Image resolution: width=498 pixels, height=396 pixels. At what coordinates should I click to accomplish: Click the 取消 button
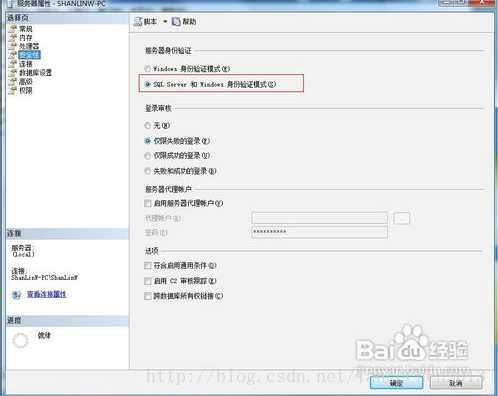tap(456, 383)
